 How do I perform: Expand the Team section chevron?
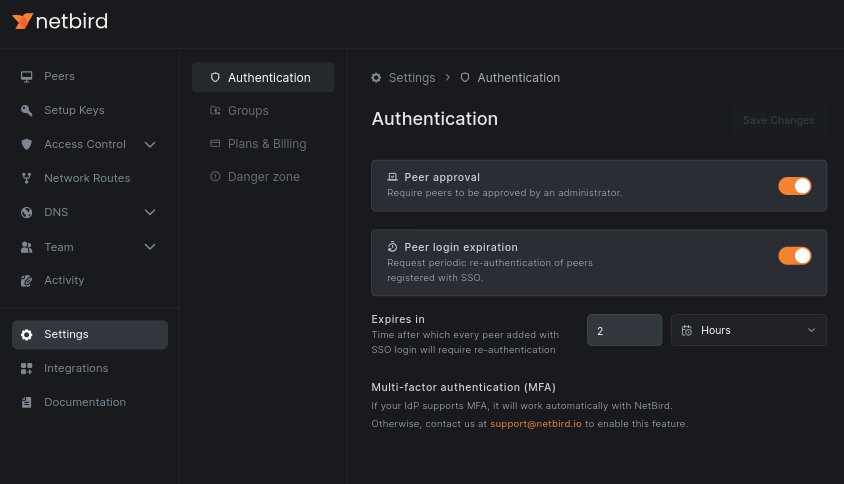(x=150, y=247)
